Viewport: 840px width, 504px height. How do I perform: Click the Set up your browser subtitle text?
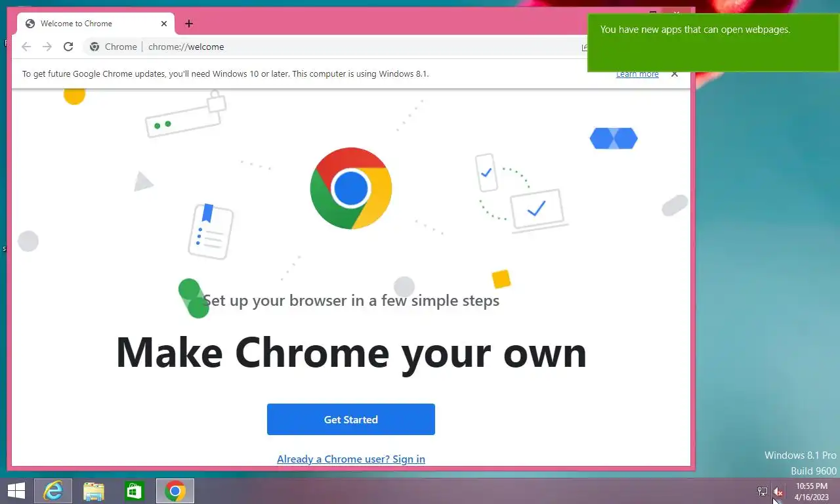(x=351, y=301)
